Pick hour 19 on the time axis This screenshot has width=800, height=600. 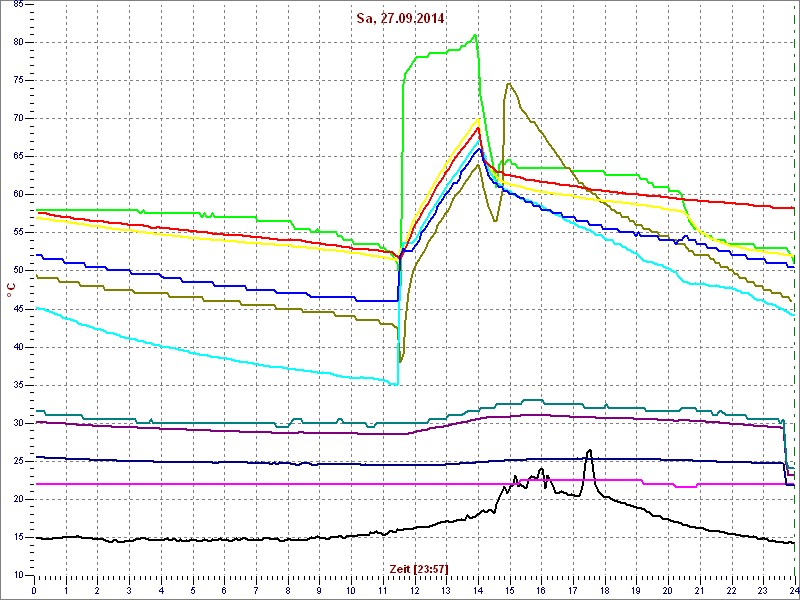[x=636, y=591]
